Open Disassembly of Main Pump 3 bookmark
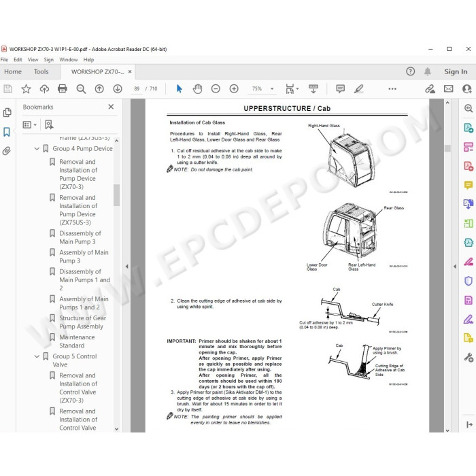This screenshot has height=476, width=476. 80,237
